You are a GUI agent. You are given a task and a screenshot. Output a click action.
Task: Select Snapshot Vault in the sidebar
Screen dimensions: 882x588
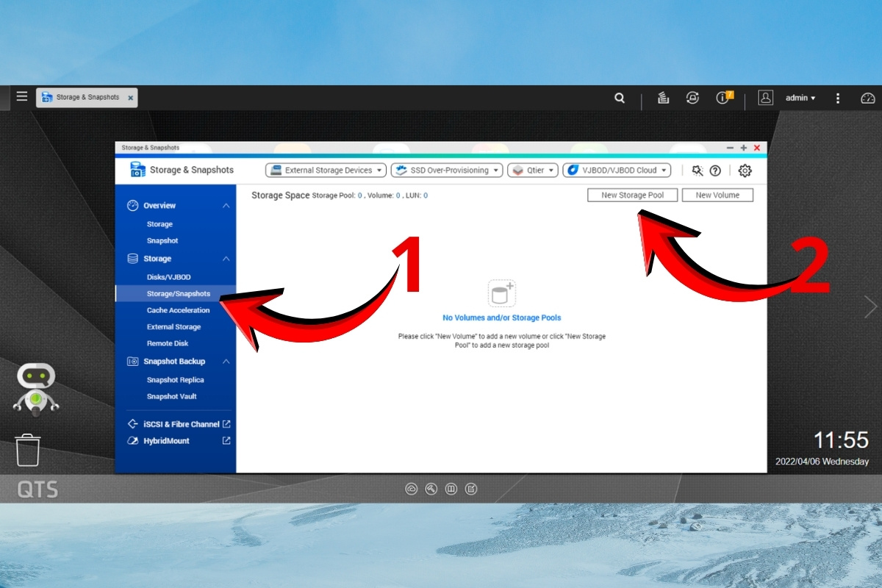[x=171, y=397]
